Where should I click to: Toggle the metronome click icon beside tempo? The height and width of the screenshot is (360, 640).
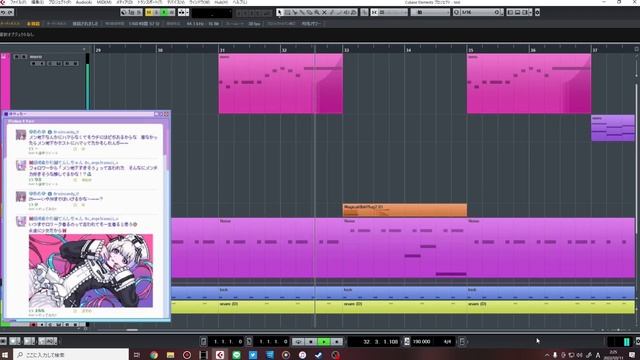coord(407,342)
